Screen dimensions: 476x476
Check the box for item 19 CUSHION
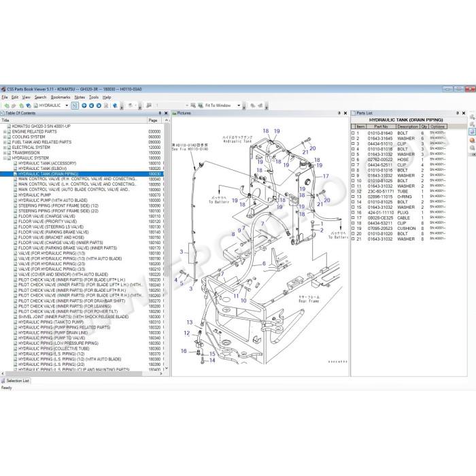[x=353, y=228]
